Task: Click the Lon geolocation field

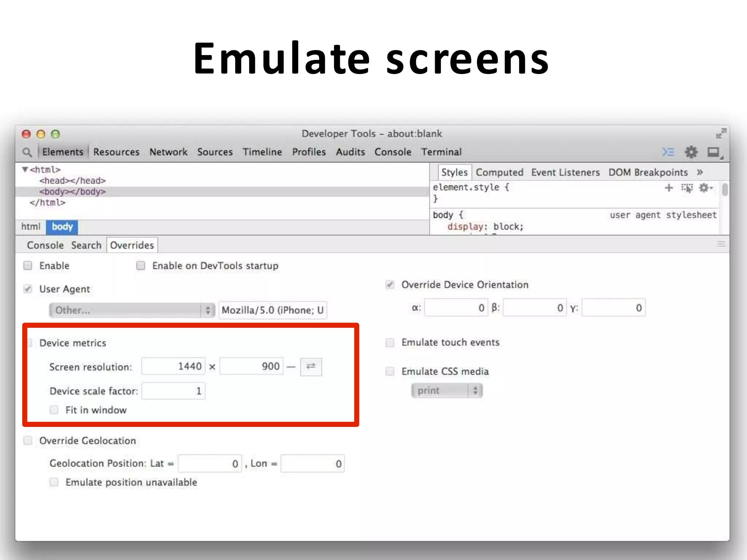Action: pyautogui.click(x=313, y=464)
